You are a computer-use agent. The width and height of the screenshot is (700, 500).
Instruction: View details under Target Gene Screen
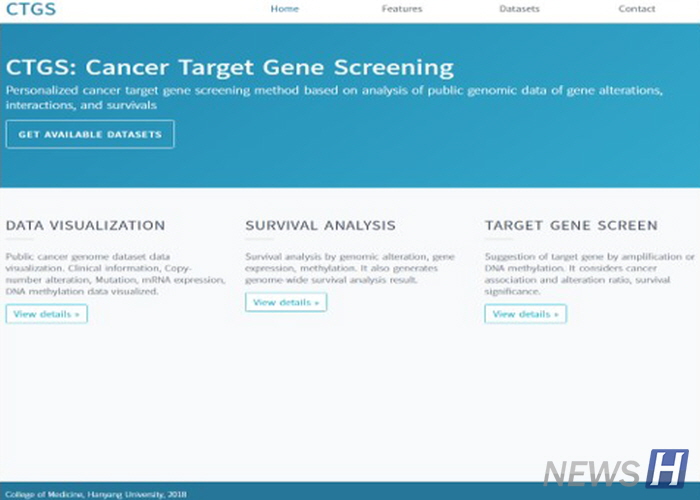(525, 314)
